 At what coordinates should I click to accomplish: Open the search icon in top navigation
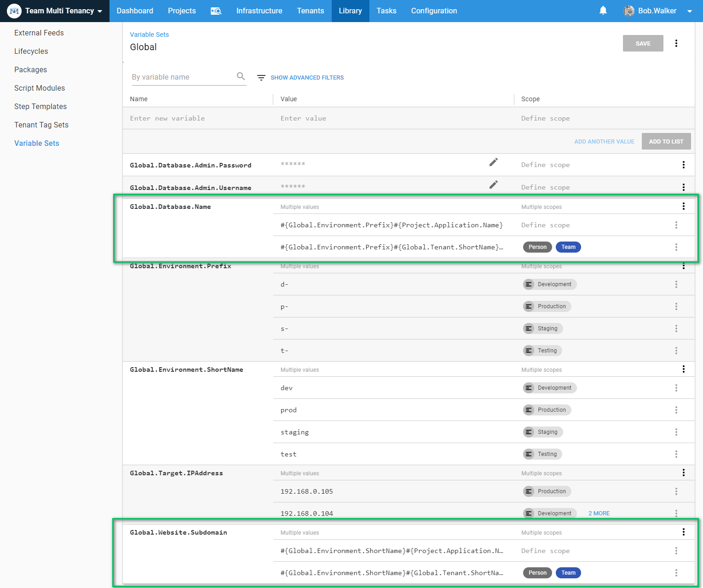216,11
